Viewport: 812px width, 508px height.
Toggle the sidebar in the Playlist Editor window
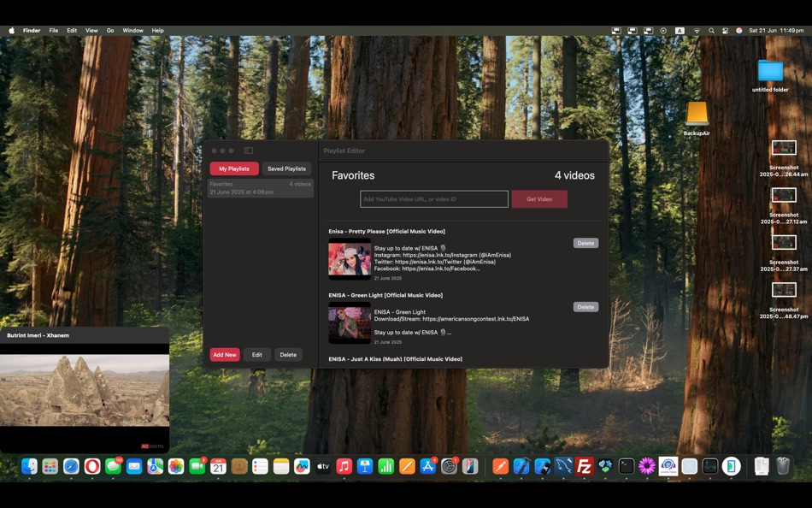248,151
